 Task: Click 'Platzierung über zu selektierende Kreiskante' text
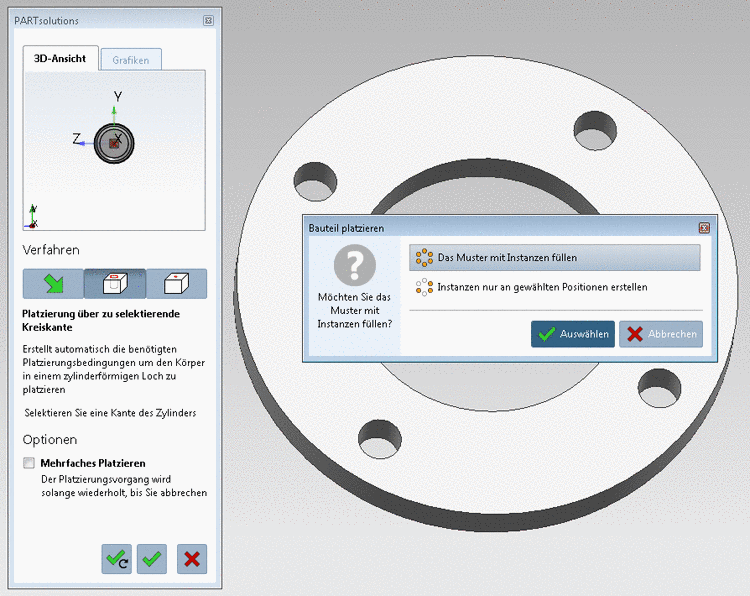coord(101,320)
